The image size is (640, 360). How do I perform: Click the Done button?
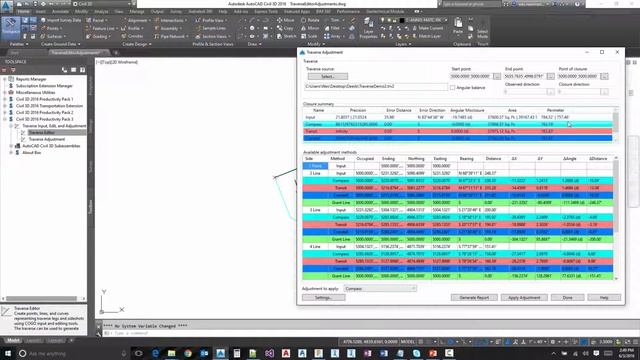click(x=567, y=298)
